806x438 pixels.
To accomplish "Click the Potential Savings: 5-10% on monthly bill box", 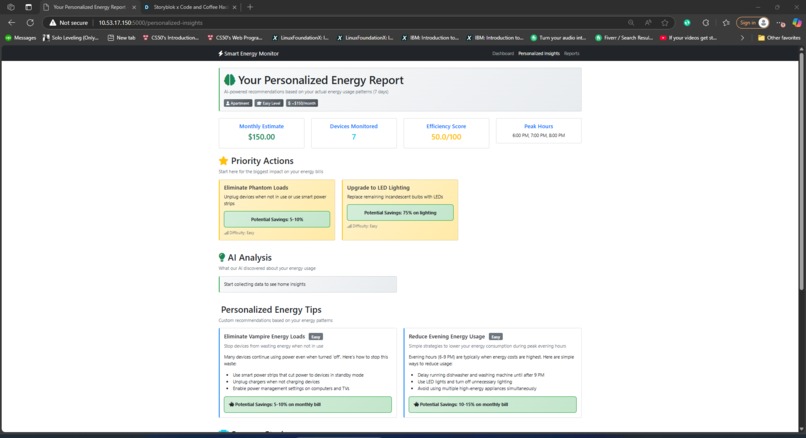I will tap(307, 404).
